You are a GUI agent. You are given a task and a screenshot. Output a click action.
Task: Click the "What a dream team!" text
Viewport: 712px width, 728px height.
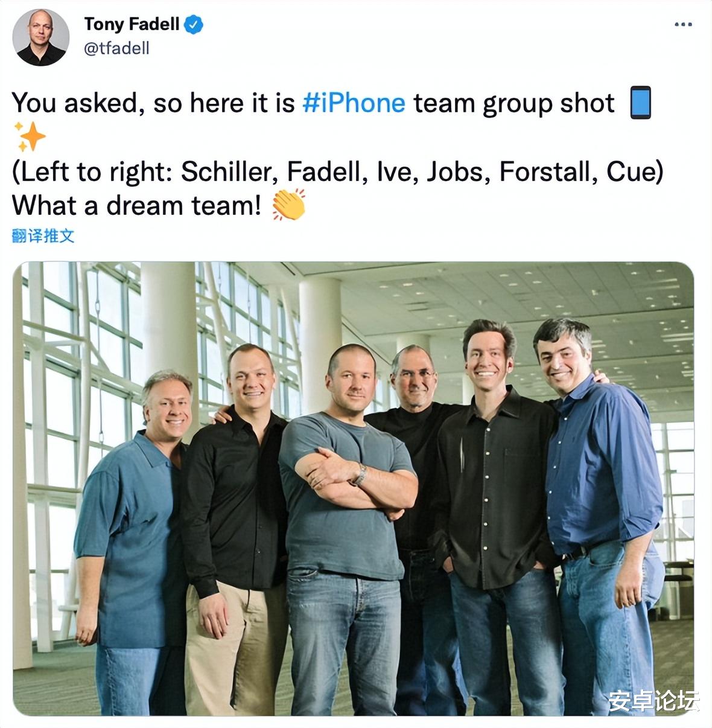[x=137, y=205]
